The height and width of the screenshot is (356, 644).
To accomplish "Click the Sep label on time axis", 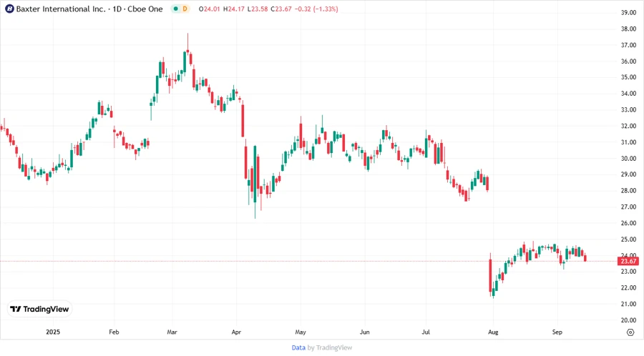I will [557, 332].
